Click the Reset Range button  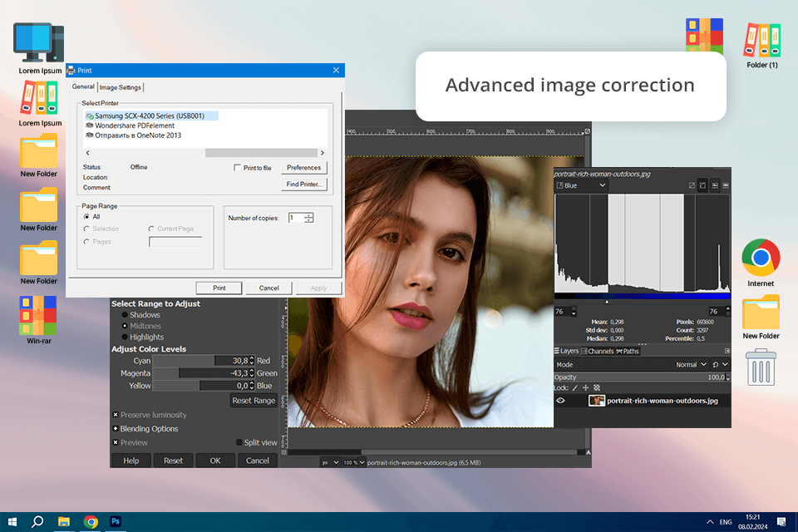coord(254,401)
